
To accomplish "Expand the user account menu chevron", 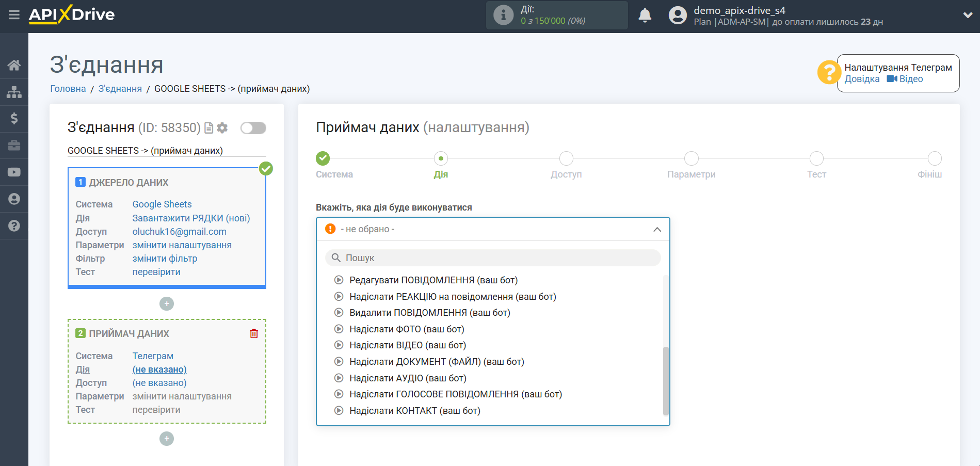I will click(968, 15).
